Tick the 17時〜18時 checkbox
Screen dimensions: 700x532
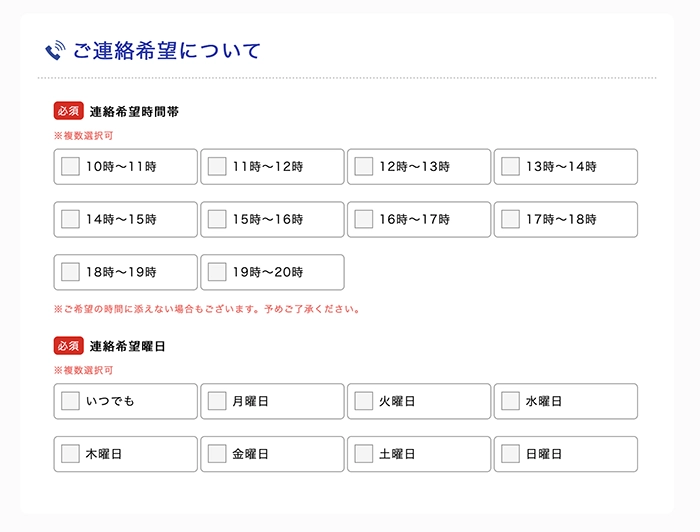coord(510,219)
